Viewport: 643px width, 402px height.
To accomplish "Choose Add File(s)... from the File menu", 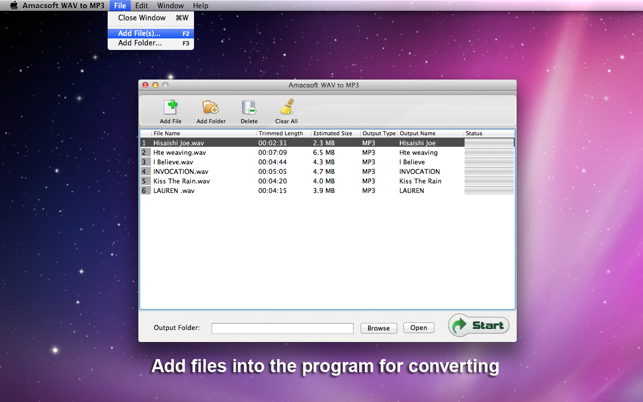I will 150,33.
